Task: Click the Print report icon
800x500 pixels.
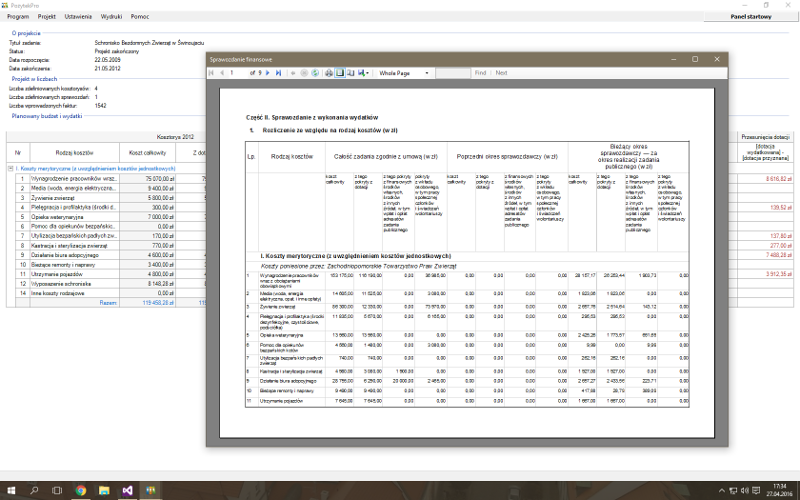Action: [x=329, y=73]
